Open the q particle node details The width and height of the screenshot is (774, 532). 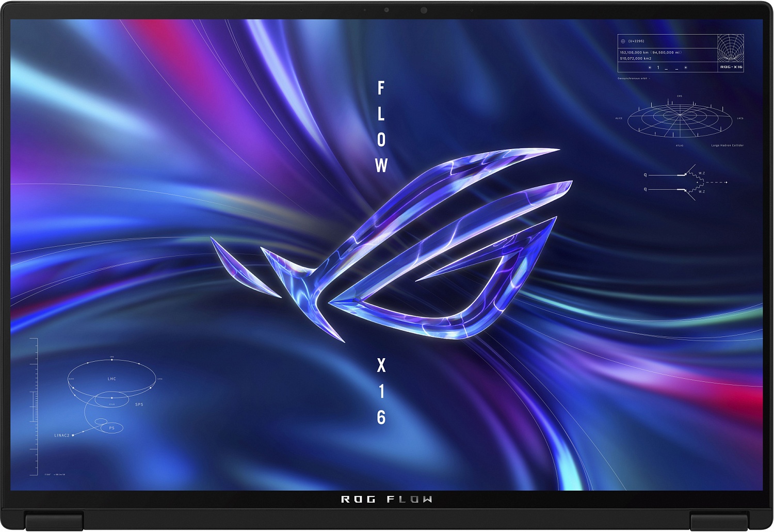pos(645,175)
